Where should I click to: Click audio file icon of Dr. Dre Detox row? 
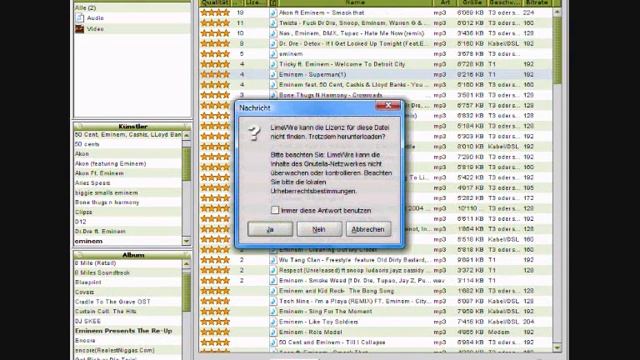click(273, 44)
